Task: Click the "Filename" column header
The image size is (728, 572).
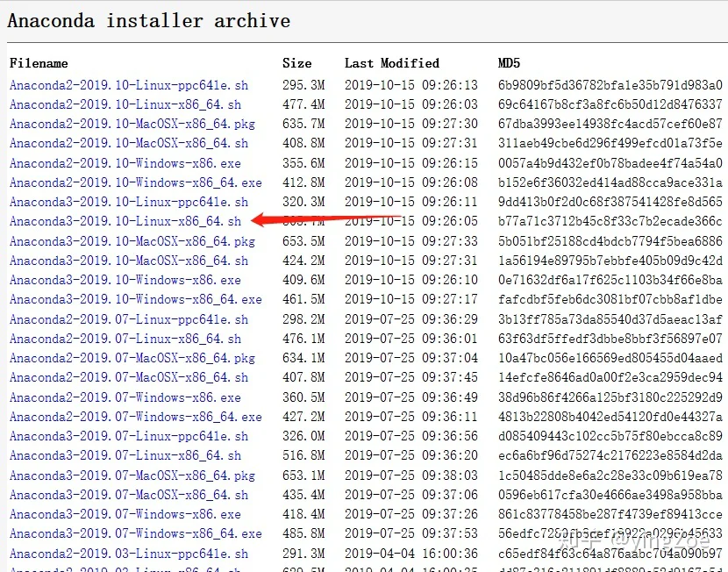Action: (x=39, y=63)
